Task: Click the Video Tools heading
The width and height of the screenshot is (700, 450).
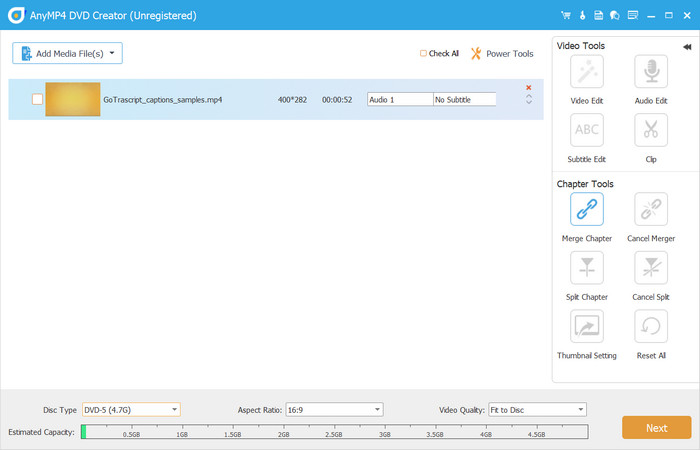Action: pyautogui.click(x=580, y=46)
